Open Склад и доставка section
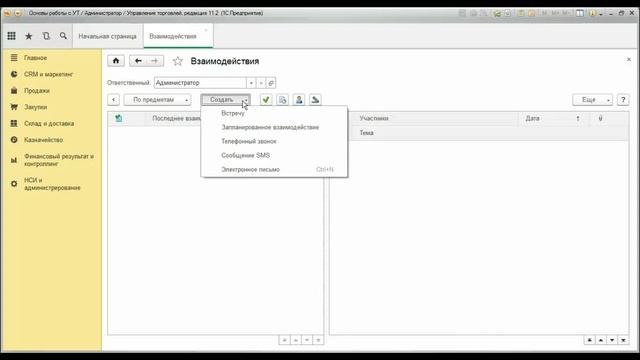640x360 pixels. 49,123
